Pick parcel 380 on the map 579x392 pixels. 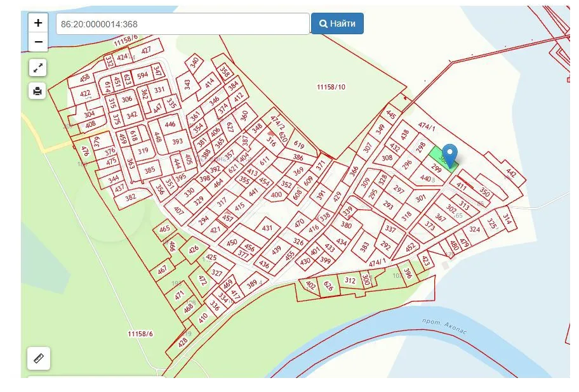tap(346, 225)
